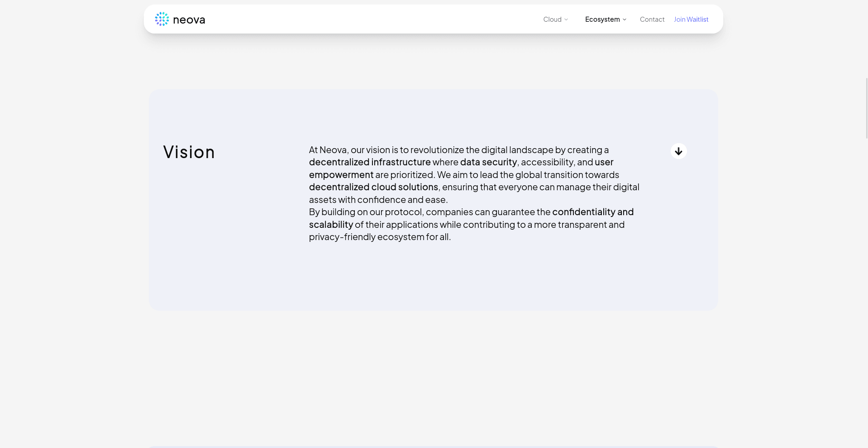Image resolution: width=868 pixels, height=448 pixels.
Task: Expand the chevron beside Ecosystem
Action: (x=625, y=19)
